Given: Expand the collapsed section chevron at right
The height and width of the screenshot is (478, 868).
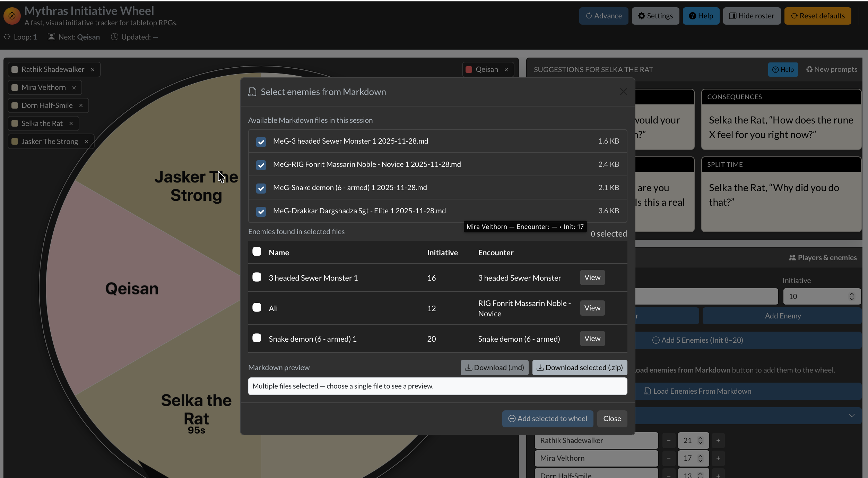Looking at the screenshot, I should tap(851, 416).
